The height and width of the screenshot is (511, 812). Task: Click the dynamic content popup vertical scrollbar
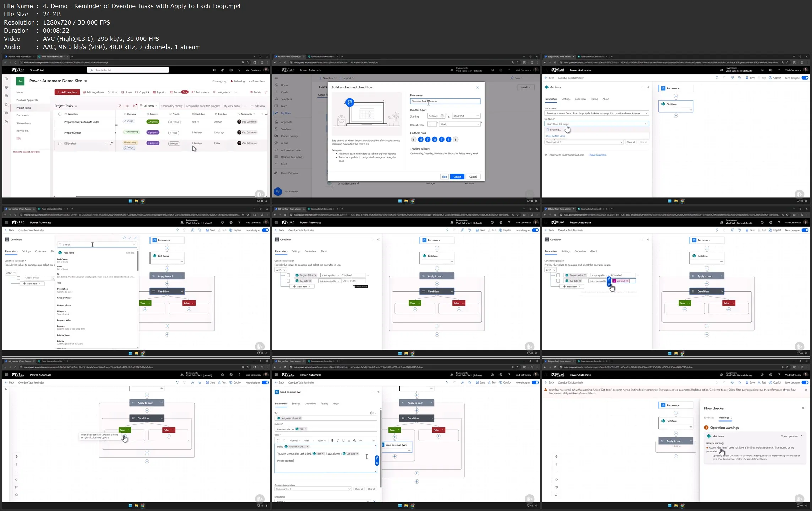click(138, 261)
